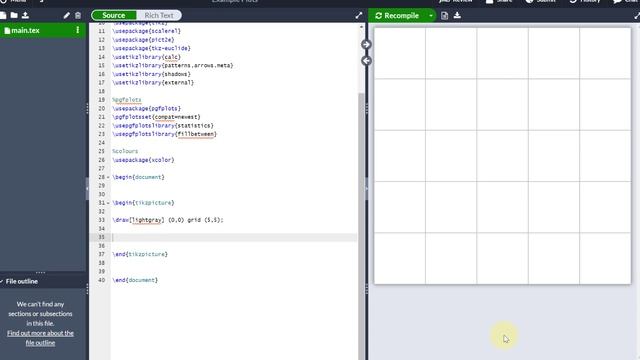
Task: Upload a file to the project
Action: [25, 16]
